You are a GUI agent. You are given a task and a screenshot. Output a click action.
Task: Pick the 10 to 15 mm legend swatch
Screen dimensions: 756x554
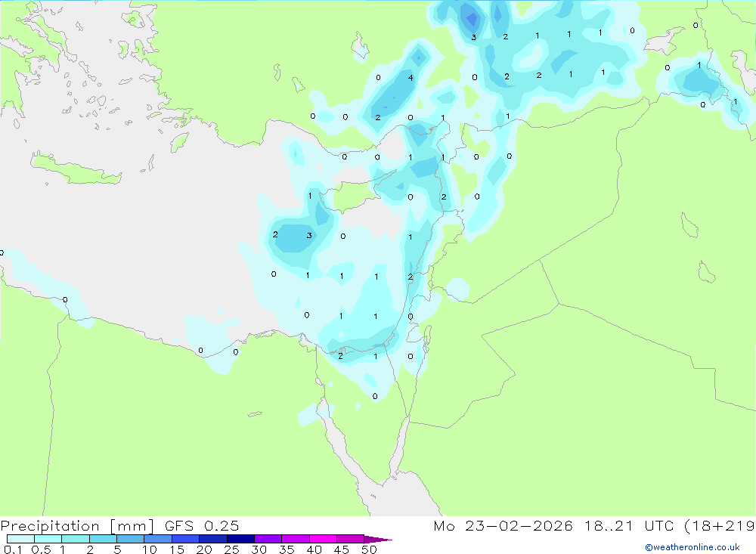click(158, 539)
